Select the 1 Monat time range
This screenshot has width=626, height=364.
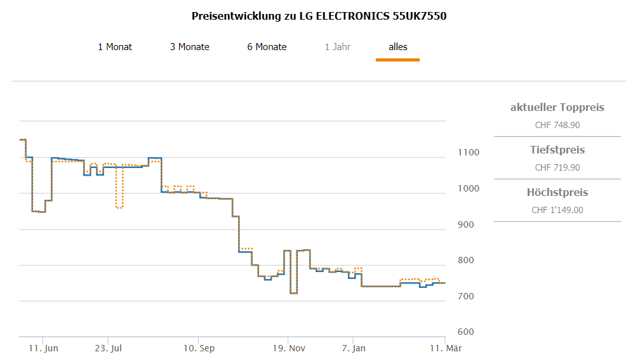pos(115,47)
